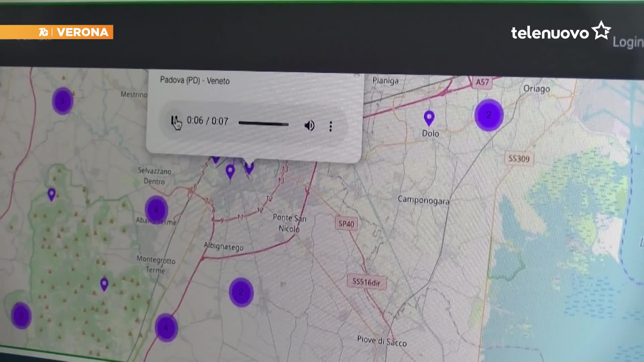Open the cluster marker south of Albignasego
644x362 pixels.
tap(241, 292)
